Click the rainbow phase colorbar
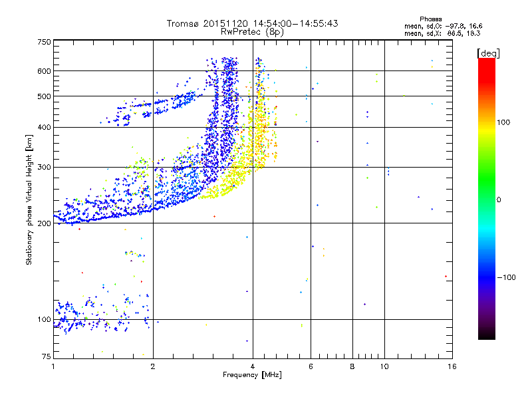Viewport: 532px width, 399px height. pos(487,198)
